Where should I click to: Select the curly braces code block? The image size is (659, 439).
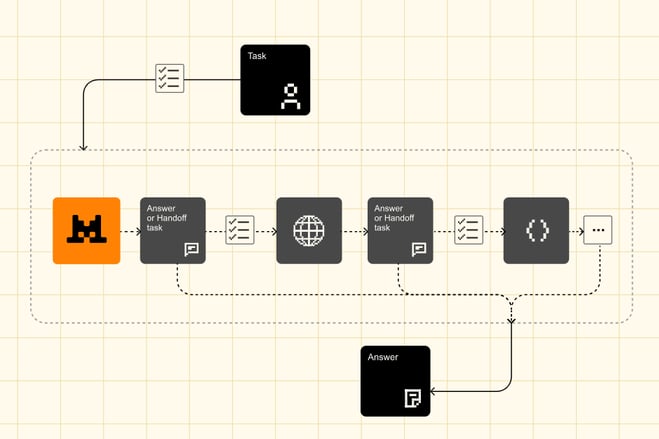click(x=536, y=231)
